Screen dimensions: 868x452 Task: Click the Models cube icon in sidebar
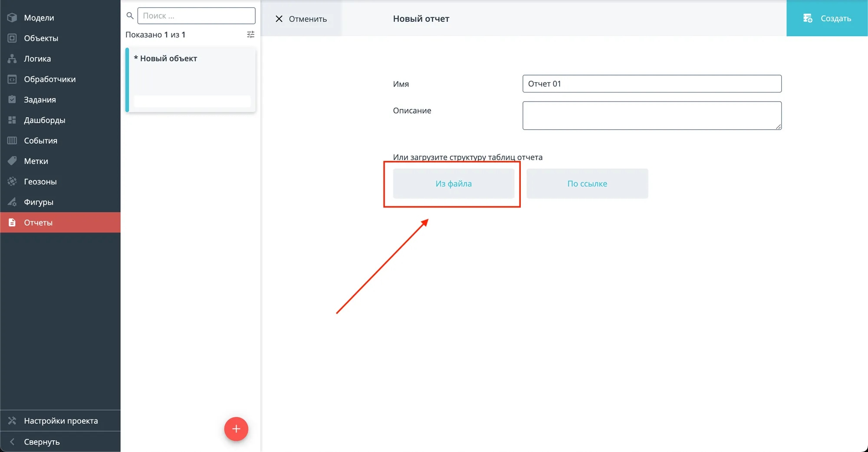[12, 18]
